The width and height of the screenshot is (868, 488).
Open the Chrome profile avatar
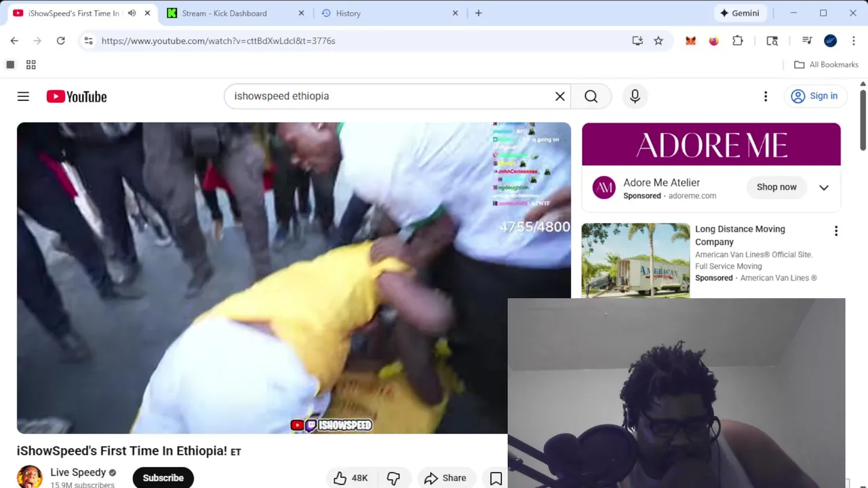click(x=830, y=41)
